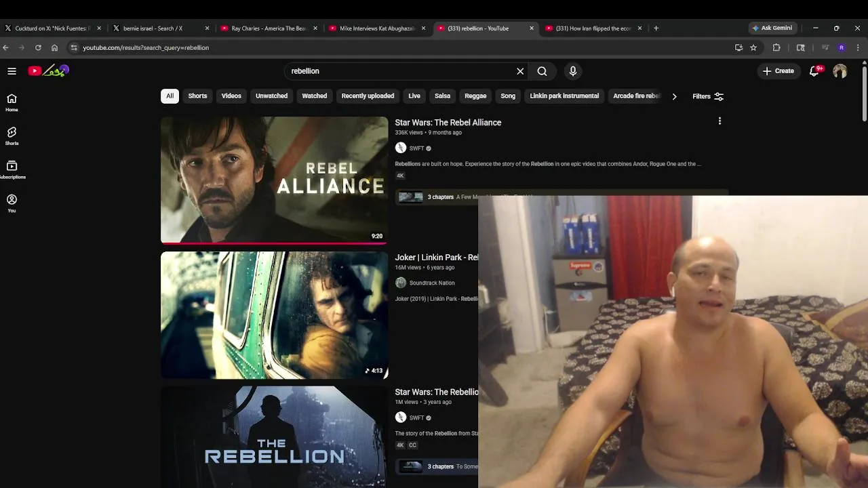This screenshot has height=488, width=868.
Task: Close the 'Ray Charles - America' tab
Action: click(x=315, y=28)
